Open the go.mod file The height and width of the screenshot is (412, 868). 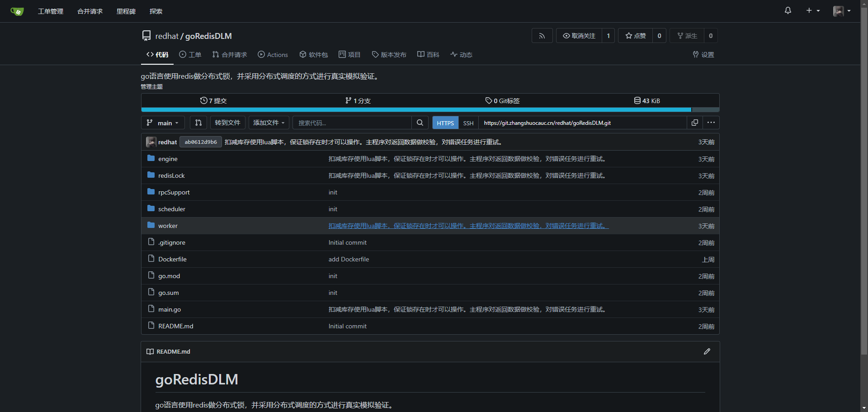(x=169, y=276)
